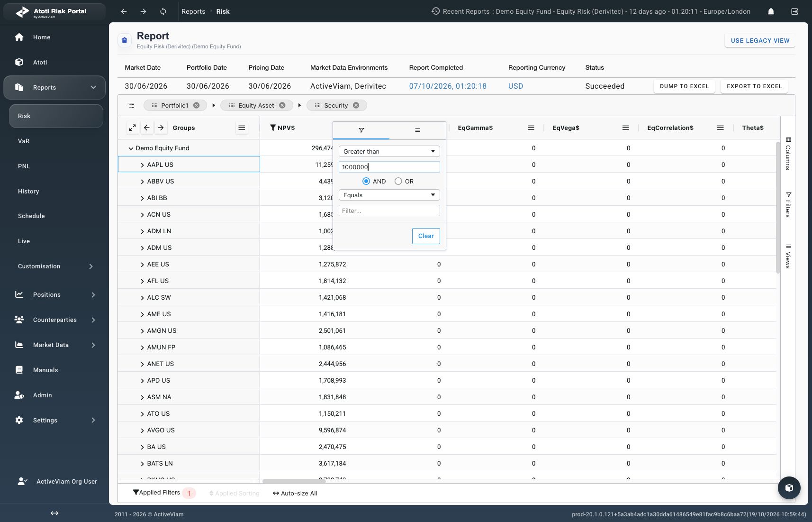Viewport: 812px width, 522px height.
Task: Open the Groups column menu icon
Action: point(242,128)
